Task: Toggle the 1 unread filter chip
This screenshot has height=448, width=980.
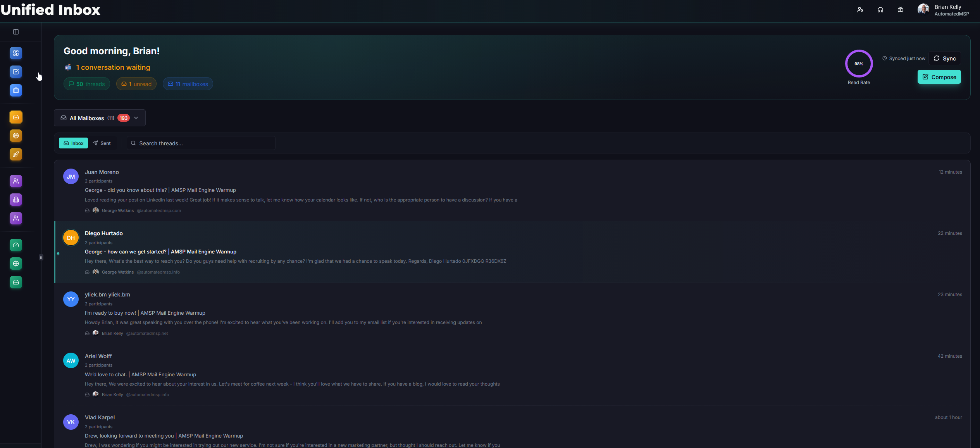Action: pyautogui.click(x=136, y=84)
